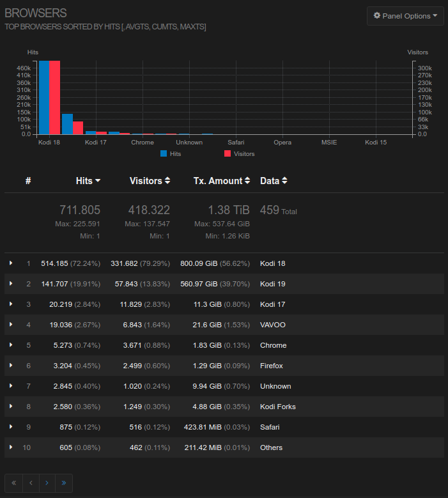Click the 459 Total data count
Image resolution: width=448 pixels, height=498 pixels.
click(279, 210)
